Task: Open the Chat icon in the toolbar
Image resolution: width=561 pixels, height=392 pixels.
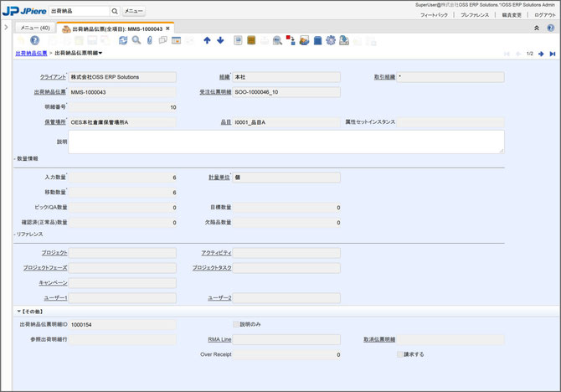Action: pos(162,40)
